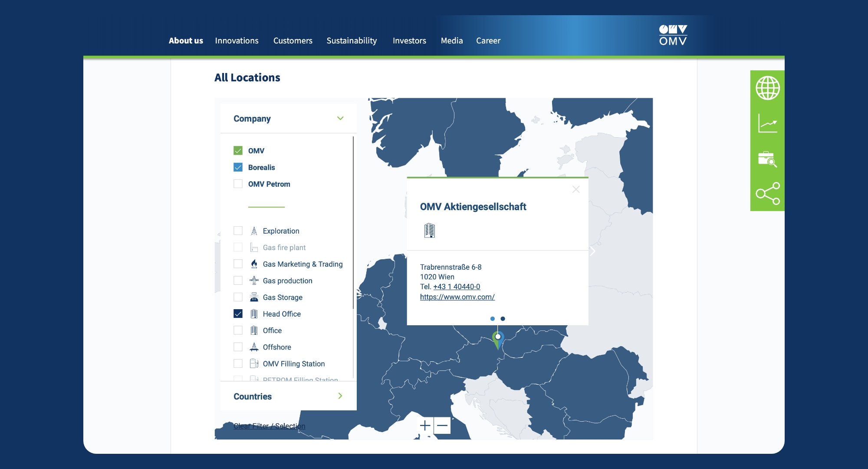
Task: Click the OMV logo in header
Action: coord(673,35)
